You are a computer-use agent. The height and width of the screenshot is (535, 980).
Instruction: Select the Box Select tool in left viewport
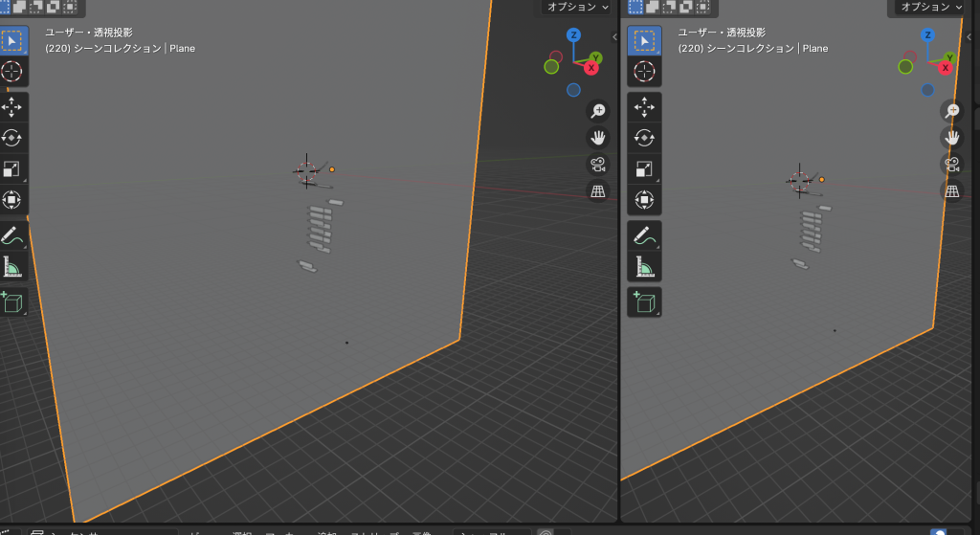click(11, 41)
